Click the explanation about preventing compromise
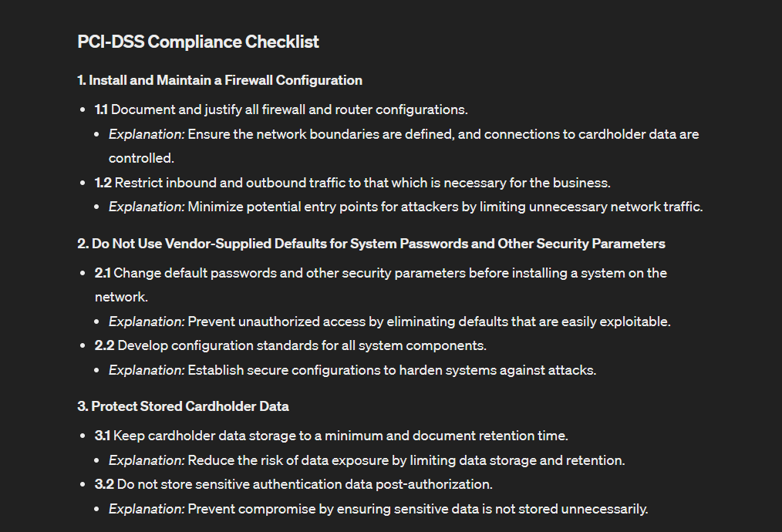Screen dimensions: 782x532 click(379, 509)
